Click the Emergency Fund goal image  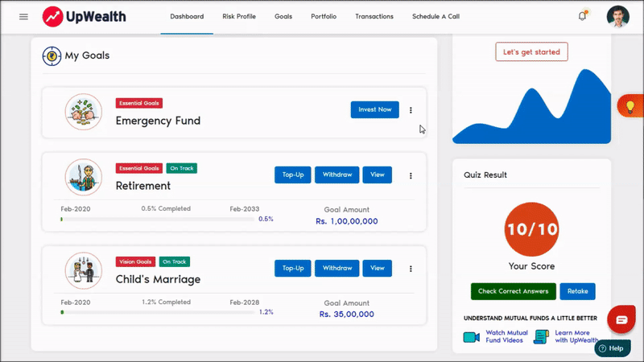point(84,113)
